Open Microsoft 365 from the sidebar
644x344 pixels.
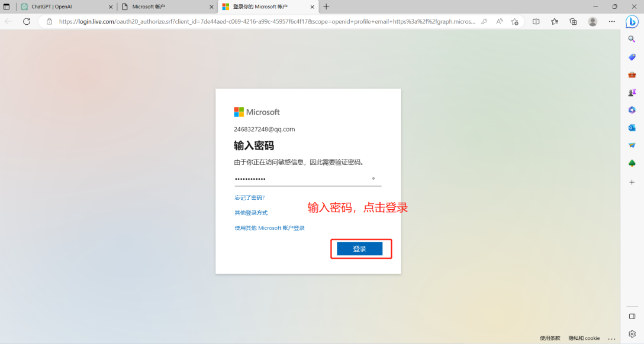pyautogui.click(x=632, y=110)
